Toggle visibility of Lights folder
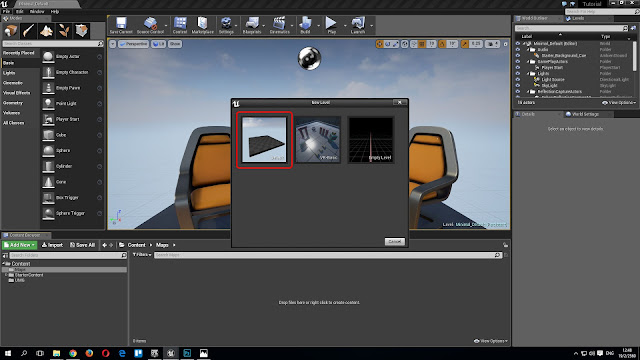This screenshot has width=640, height=360. click(518, 73)
